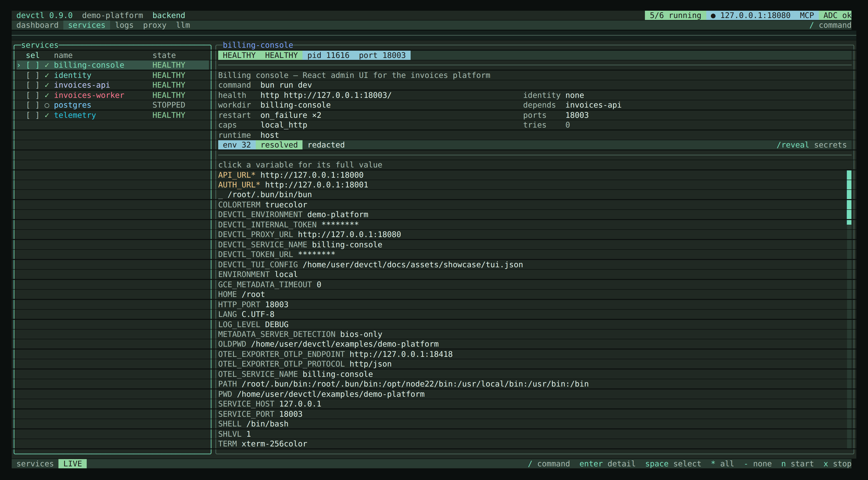Click the checkmark status icon for telemetry
Viewport: 868px width, 480px height.
coord(47,115)
